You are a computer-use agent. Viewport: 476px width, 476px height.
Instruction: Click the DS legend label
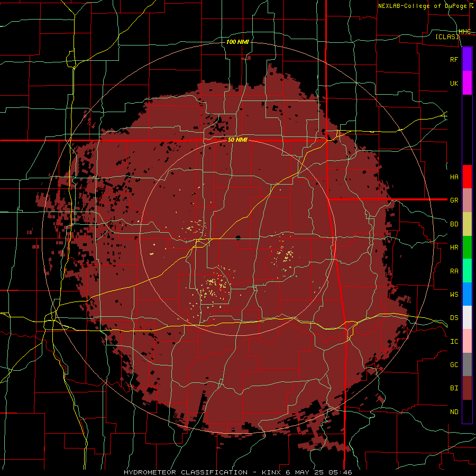[x=454, y=317]
